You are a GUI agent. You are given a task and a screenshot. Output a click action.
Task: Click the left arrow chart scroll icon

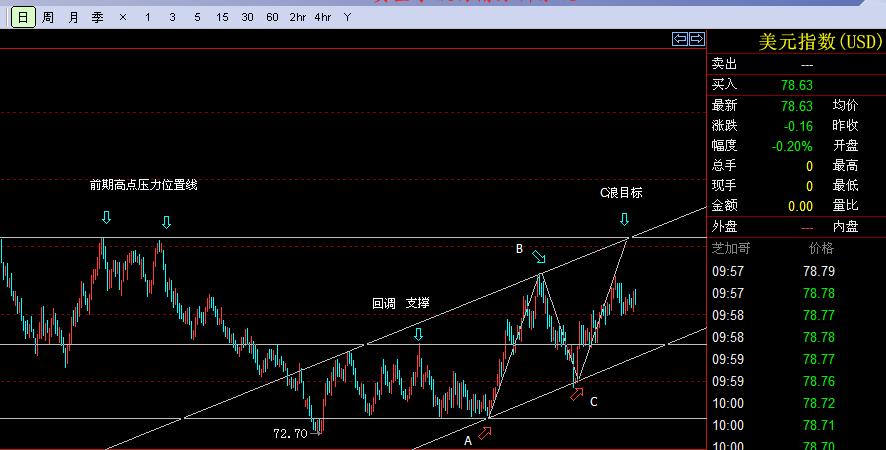[x=680, y=38]
